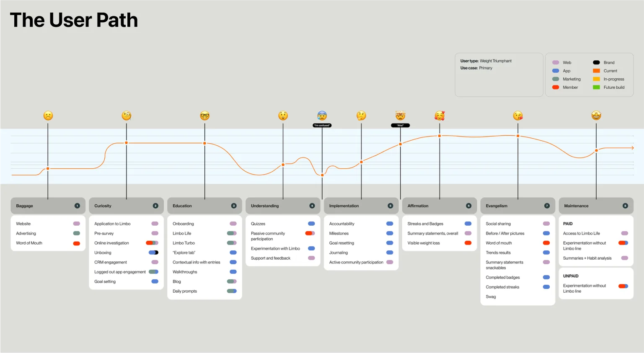This screenshot has height=353, width=644.
Task: Click the In-progress yellow legend swatch
Action: (x=596, y=79)
